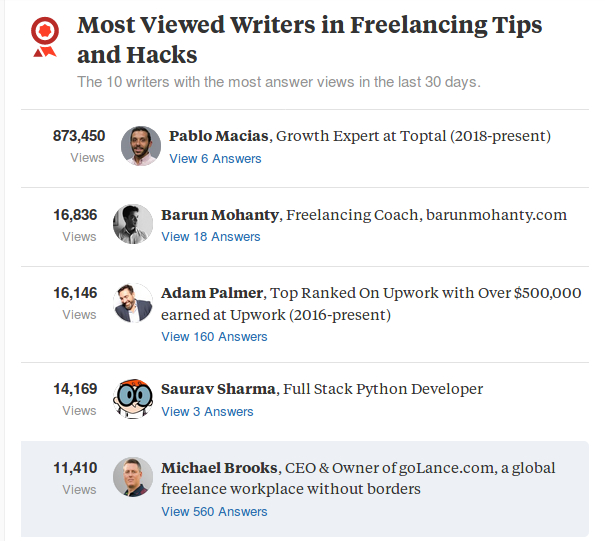
Task: Go to Saurav Sharma's profile name
Action: (218, 389)
